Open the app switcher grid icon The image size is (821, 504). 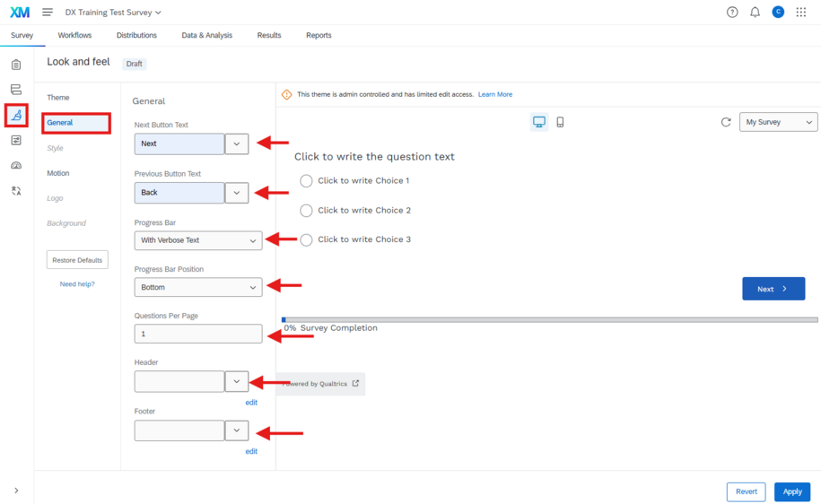point(800,12)
